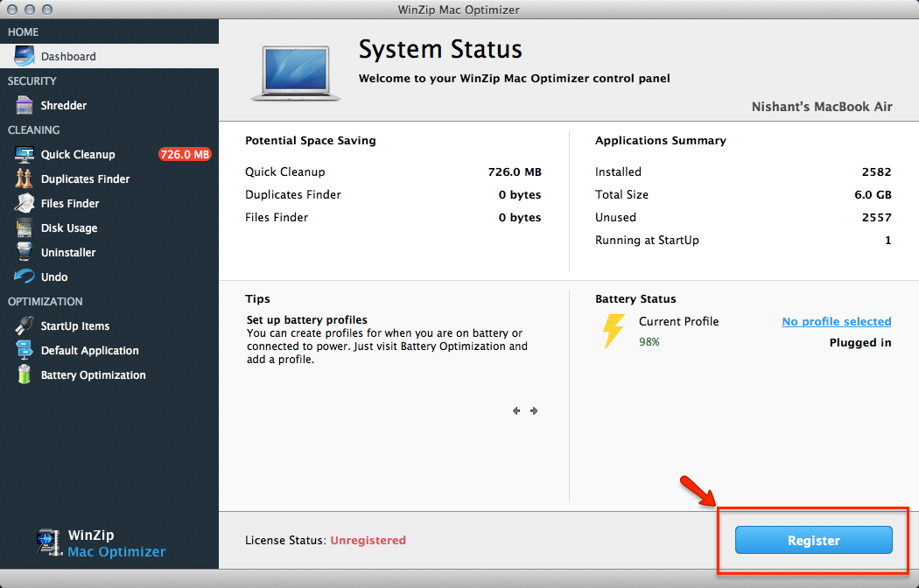Click the StartUp Items rocket icon
This screenshot has width=919, height=588.
click(x=25, y=326)
